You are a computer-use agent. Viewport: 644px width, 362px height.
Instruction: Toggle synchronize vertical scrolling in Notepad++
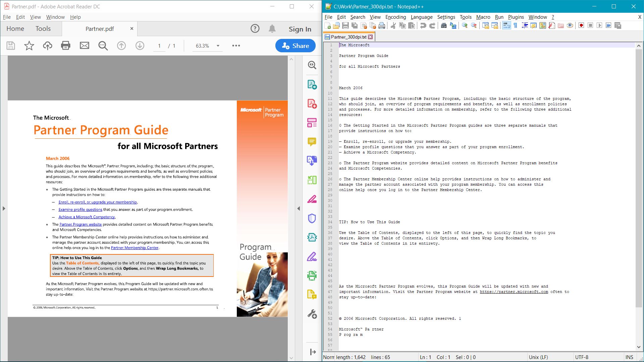point(485,26)
